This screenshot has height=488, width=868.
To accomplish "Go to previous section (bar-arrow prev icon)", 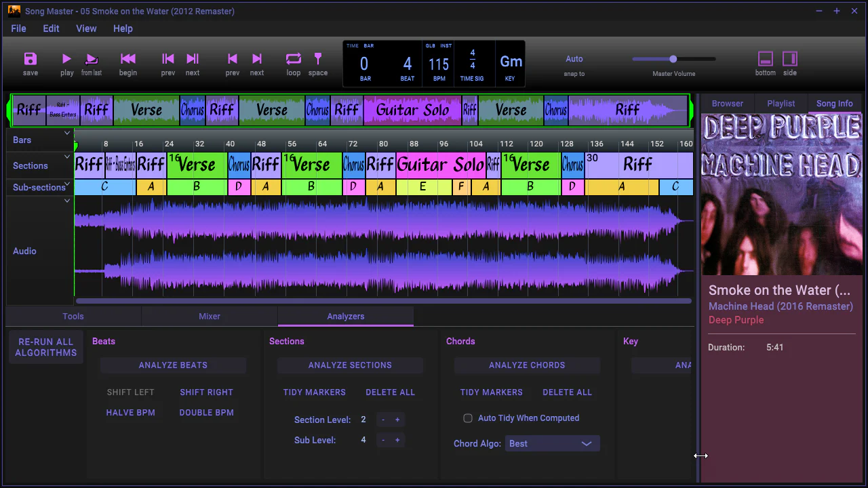I will point(168,59).
